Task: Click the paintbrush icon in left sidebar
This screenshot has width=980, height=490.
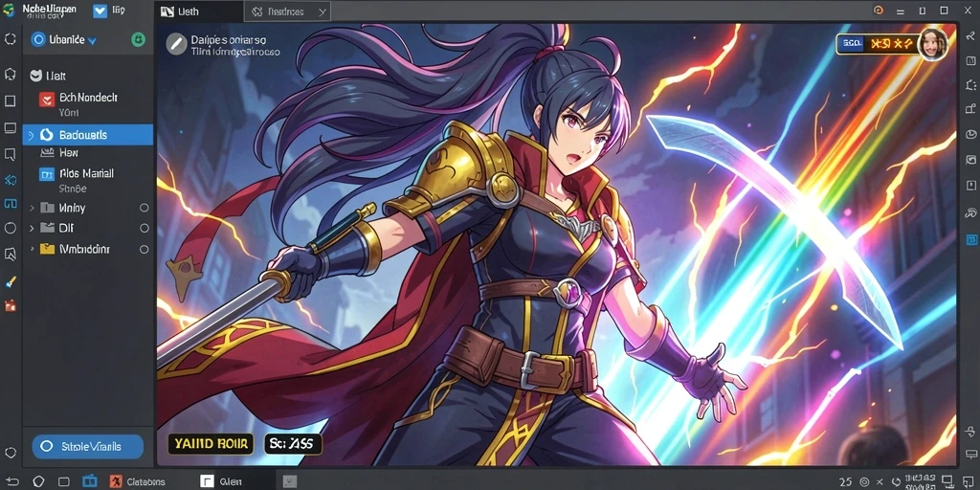Action: click(x=10, y=282)
